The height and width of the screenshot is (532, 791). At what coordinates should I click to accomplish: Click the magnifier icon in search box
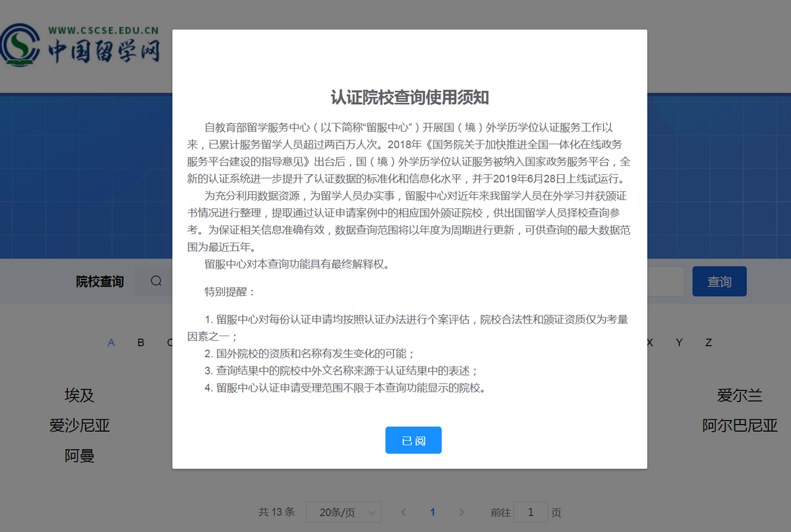(x=156, y=281)
